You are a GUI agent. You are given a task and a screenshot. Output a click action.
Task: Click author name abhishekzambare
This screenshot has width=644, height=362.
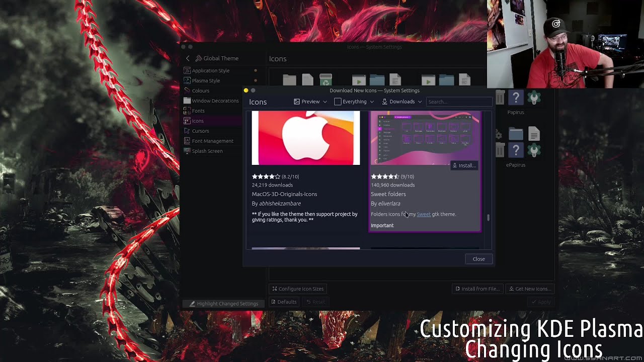point(280,204)
